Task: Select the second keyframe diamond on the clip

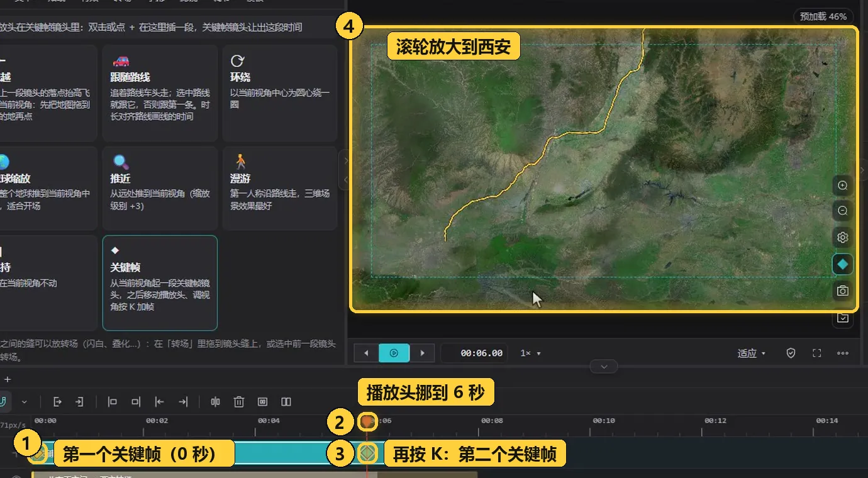Action: pos(367,453)
